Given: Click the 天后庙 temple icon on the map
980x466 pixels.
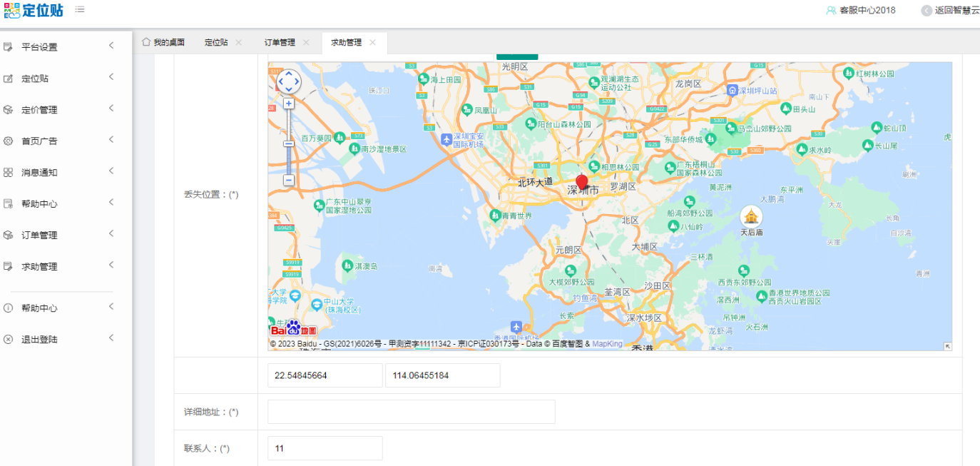Looking at the screenshot, I should (x=750, y=216).
